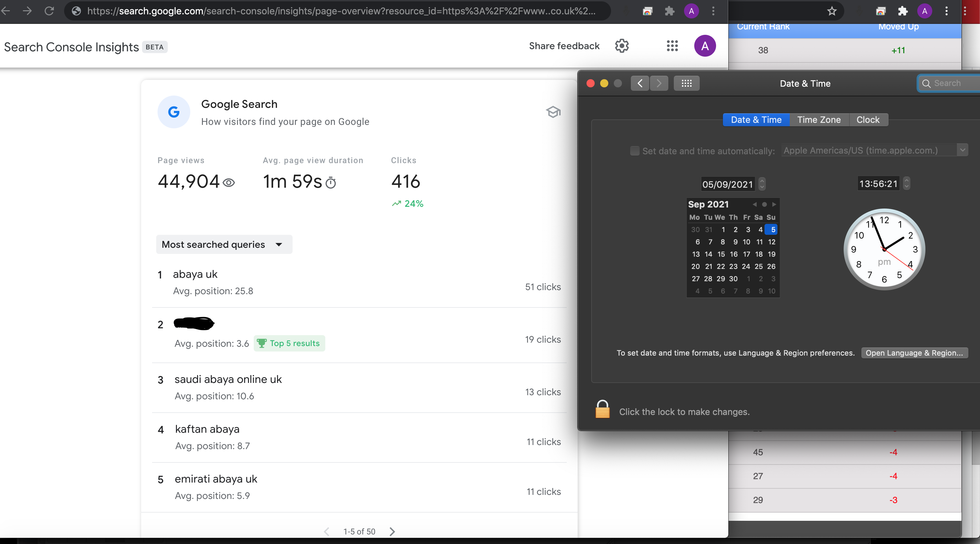Click the BETA label next to the title
Viewport: 980px width, 544px height.
pyautogui.click(x=154, y=47)
